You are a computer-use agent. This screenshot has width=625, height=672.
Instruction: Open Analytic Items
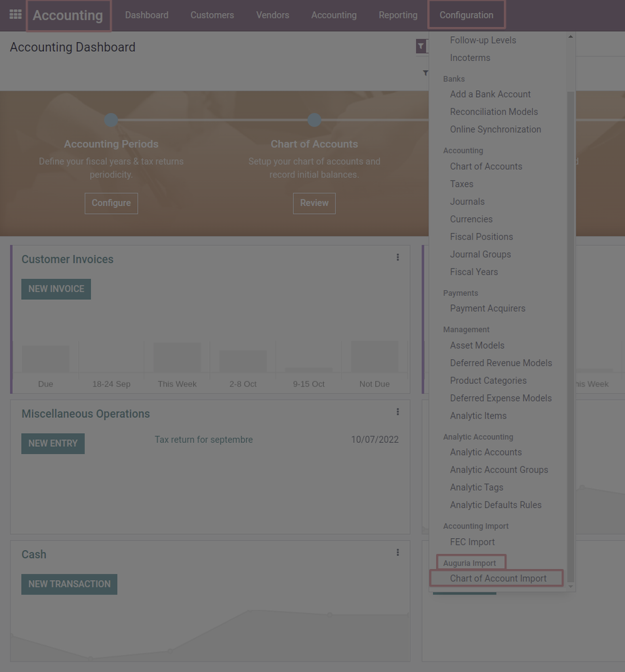pyautogui.click(x=478, y=415)
